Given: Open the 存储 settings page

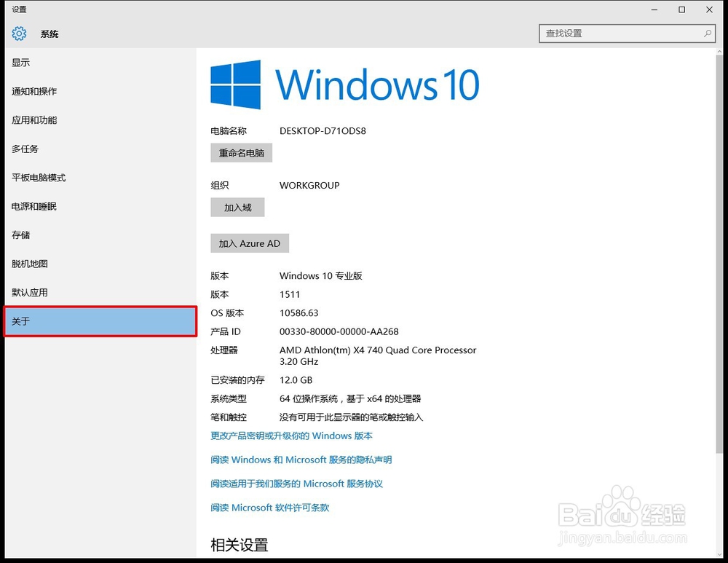Looking at the screenshot, I should pyautogui.click(x=100, y=235).
